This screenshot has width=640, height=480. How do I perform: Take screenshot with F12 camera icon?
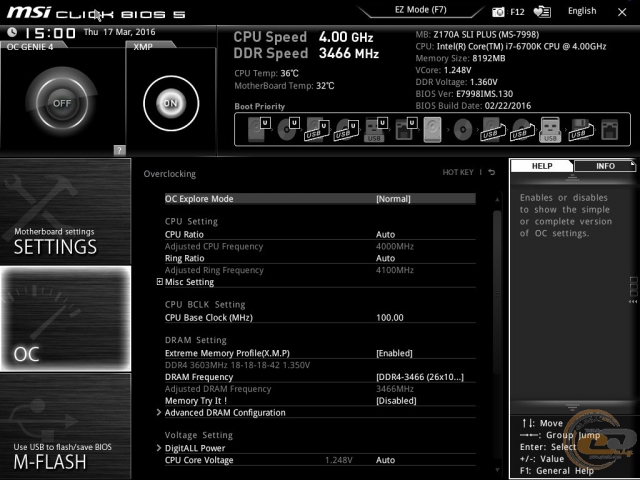pyautogui.click(x=498, y=12)
